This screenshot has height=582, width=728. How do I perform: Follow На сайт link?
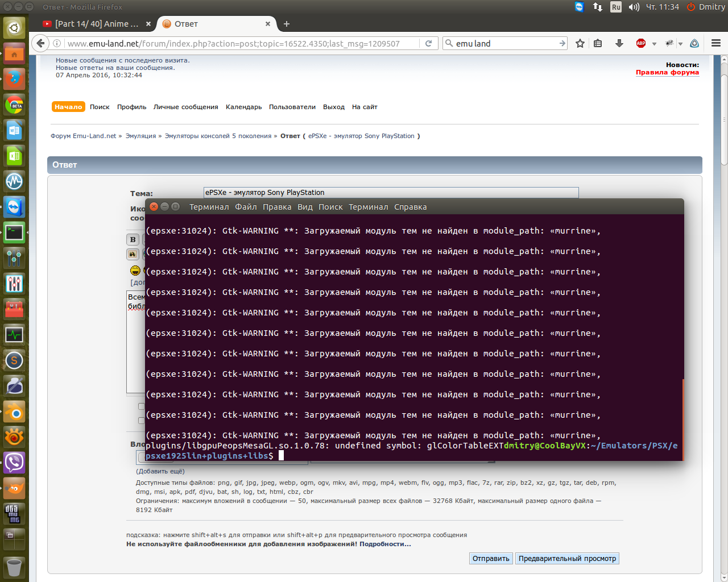click(x=365, y=107)
